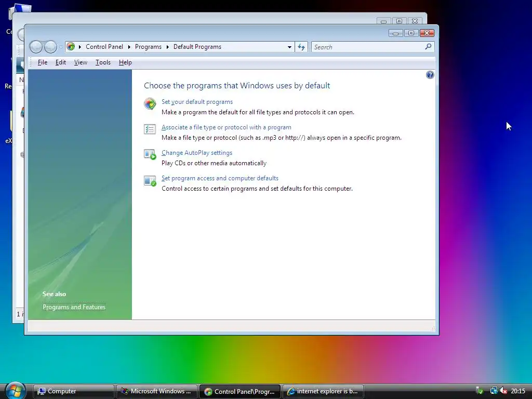This screenshot has width=532, height=399.
Task: Open Associate a file type or protocol link
Action: click(227, 127)
